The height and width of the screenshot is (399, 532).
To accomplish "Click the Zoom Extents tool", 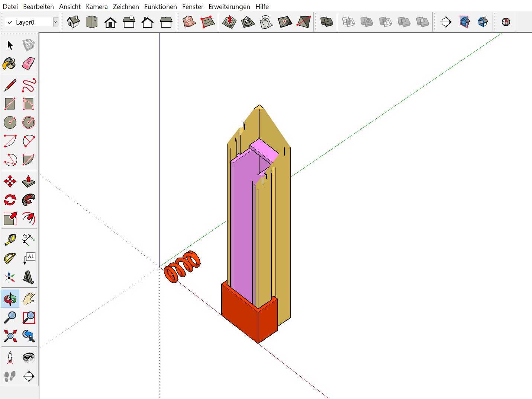I will click(10, 336).
